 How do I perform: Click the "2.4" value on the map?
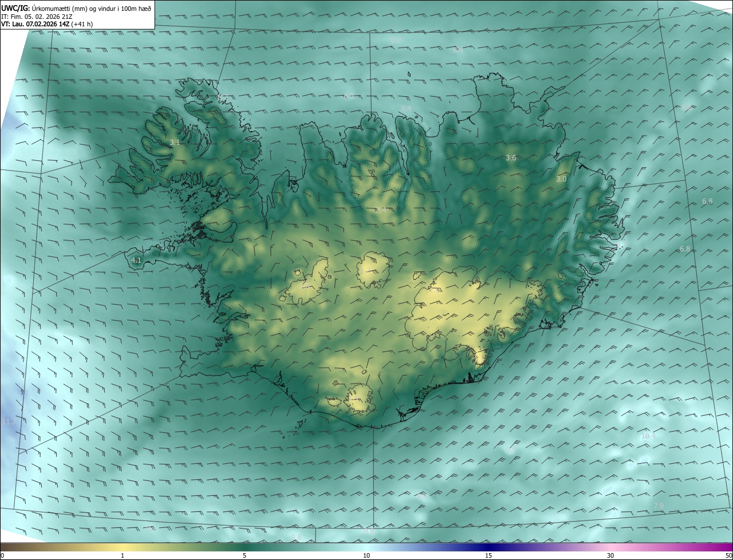381,210
